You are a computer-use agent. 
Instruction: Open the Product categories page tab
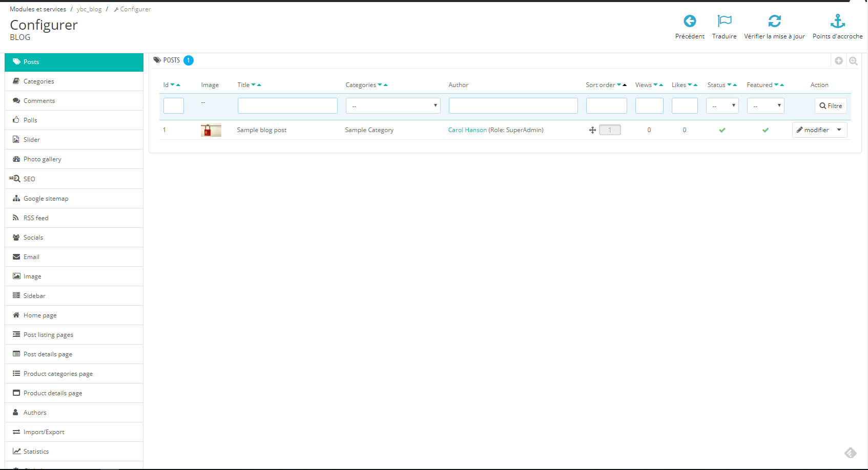point(74,374)
